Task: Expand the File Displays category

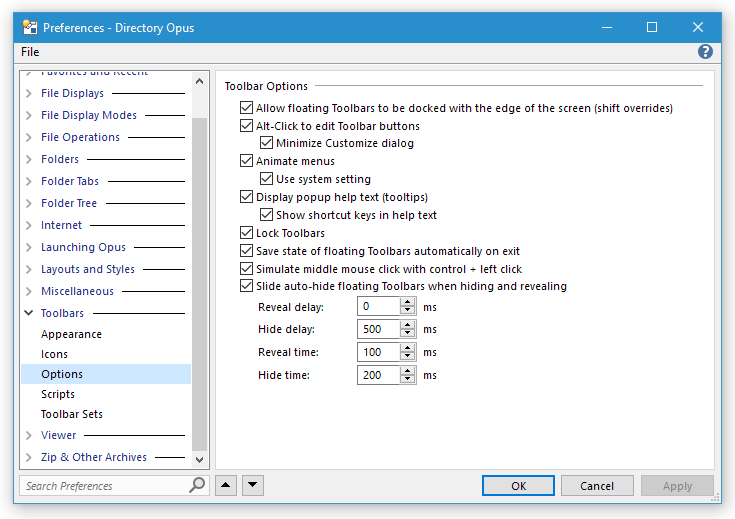Action: (x=29, y=93)
